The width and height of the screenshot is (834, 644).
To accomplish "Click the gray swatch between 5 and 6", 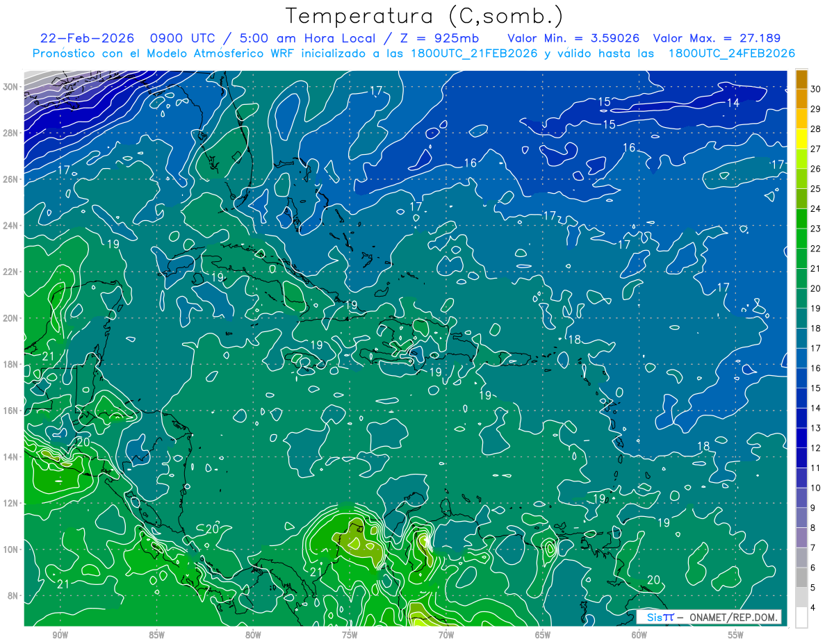I will (802, 578).
